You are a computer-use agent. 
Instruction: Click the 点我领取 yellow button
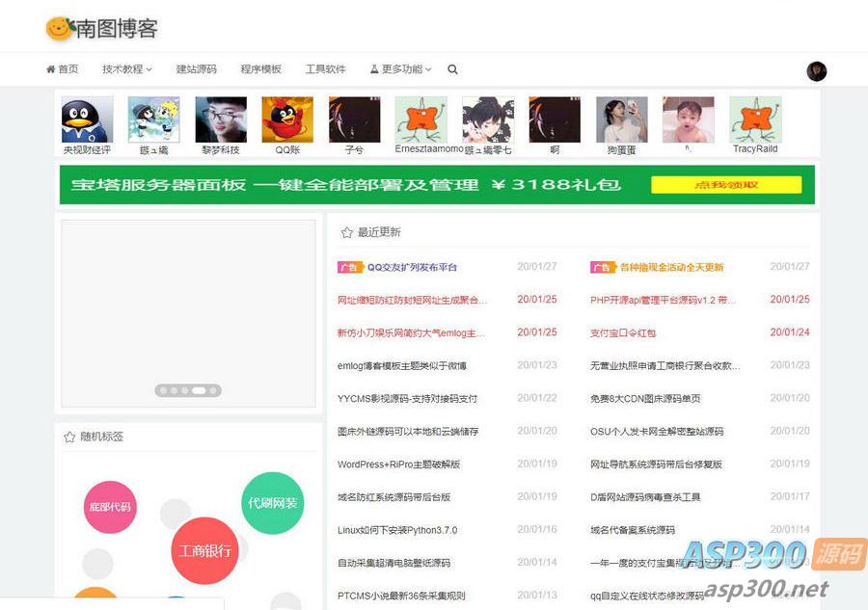[726, 185]
